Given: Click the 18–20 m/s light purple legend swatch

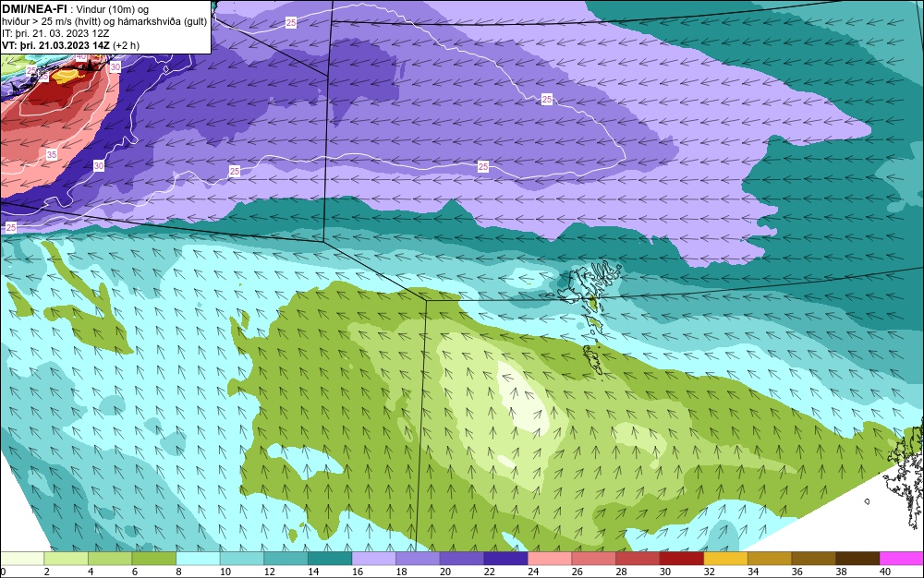Looking at the screenshot, I should [x=418, y=559].
